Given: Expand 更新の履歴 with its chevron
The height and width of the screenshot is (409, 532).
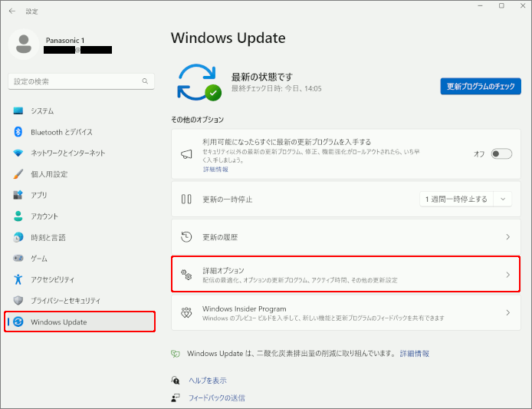Looking at the screenshot, I should tap(508, 237).
